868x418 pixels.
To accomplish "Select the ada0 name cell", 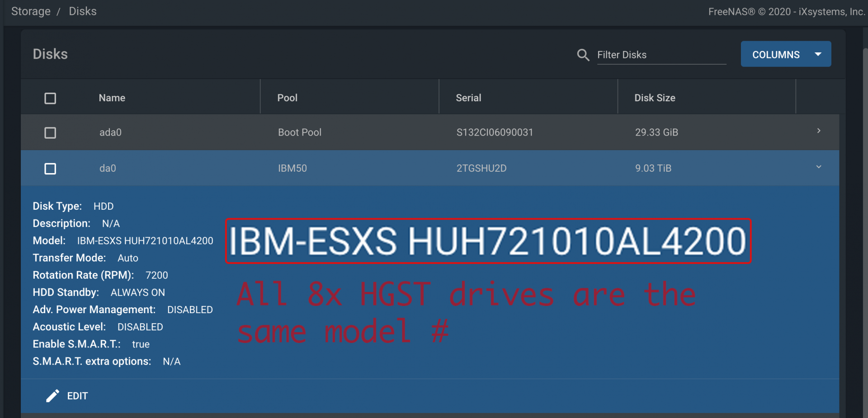I will [x=110, y=132].
